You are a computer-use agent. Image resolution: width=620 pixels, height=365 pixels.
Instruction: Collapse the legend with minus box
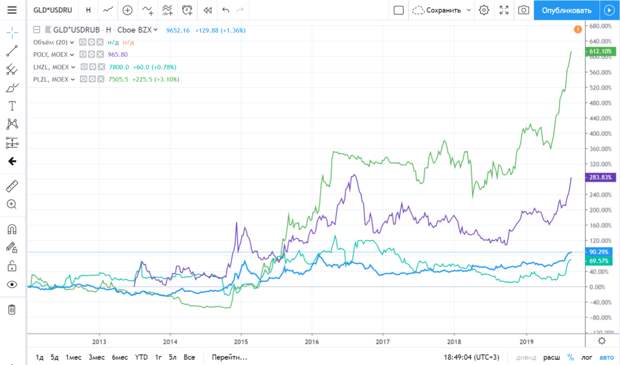[x=37, y=30]
